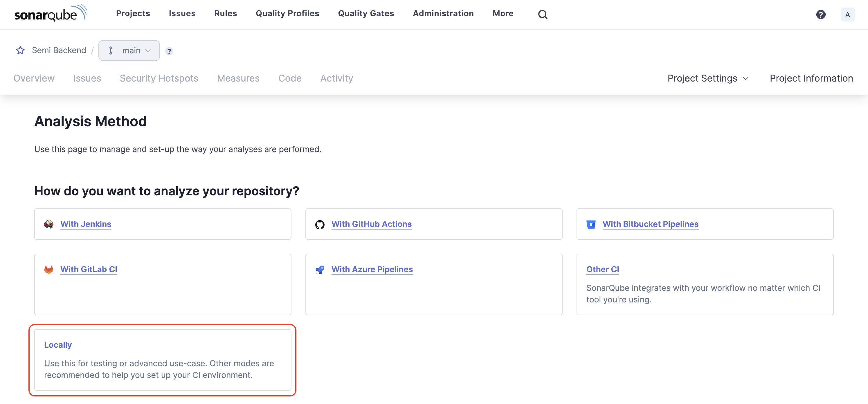Image resolution: width=868 pixels, height=404 pixels.
Task: Click the branch help question icon
Action: (169, 51)
